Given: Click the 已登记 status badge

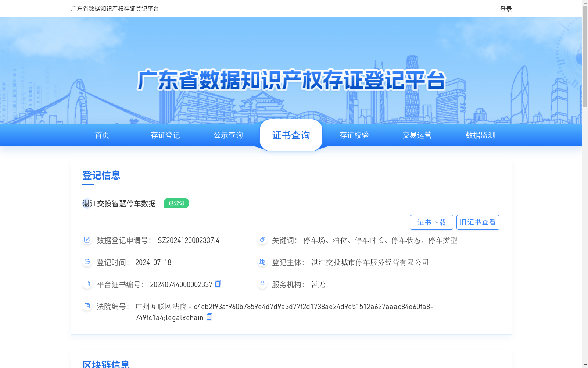Looking at the screenshot, I should click(x=176, y=203).
